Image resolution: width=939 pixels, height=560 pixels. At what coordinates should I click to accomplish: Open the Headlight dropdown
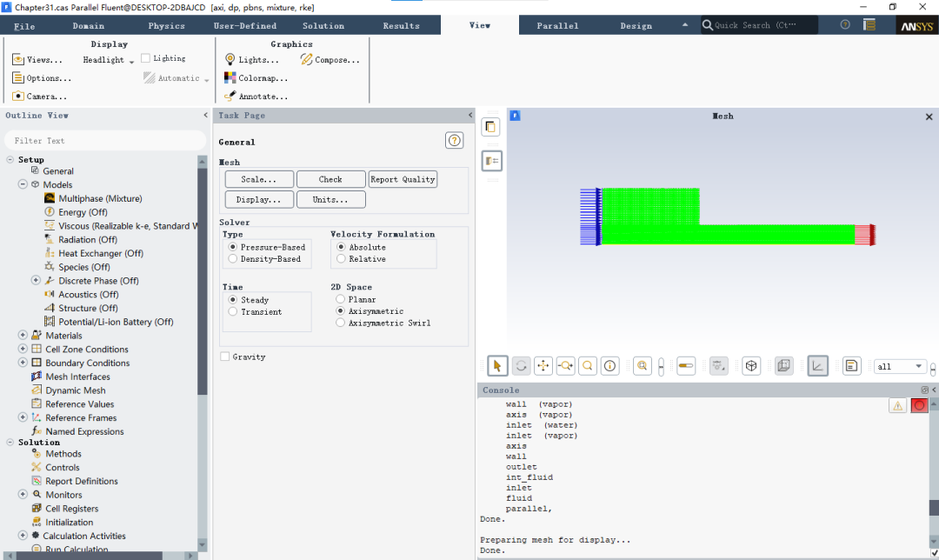click(109, 60)
